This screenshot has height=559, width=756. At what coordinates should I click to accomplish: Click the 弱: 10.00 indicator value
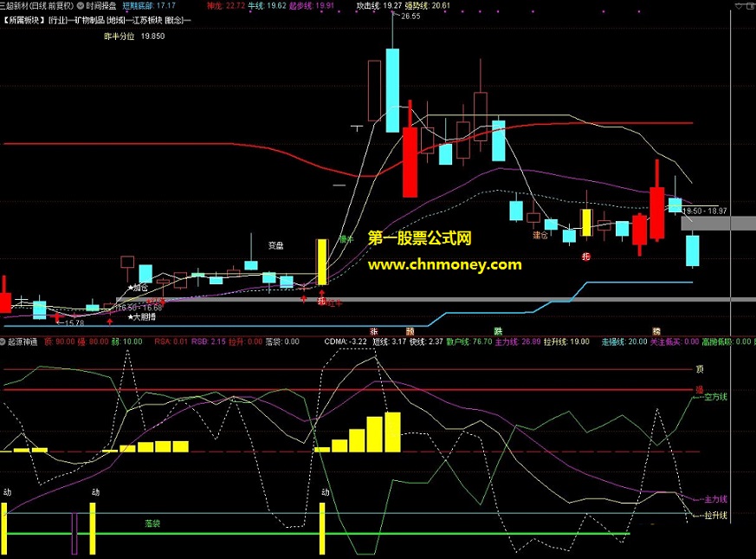pyautogui.click(x=126, y=341)
